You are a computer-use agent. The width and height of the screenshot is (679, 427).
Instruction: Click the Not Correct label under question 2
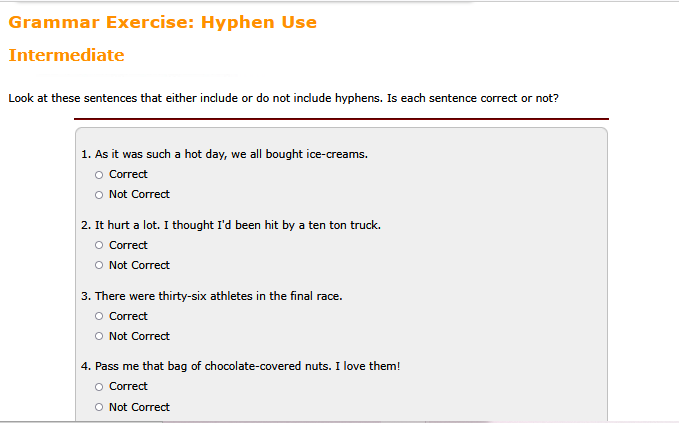(139, 265)
